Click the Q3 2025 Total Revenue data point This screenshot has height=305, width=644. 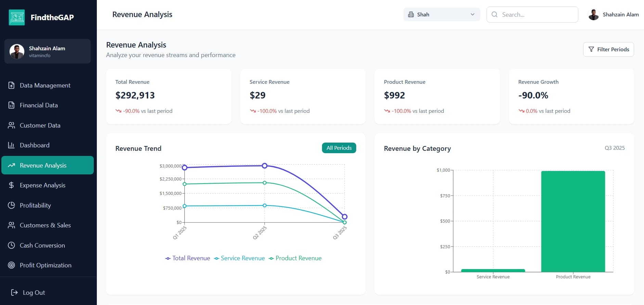345,217
